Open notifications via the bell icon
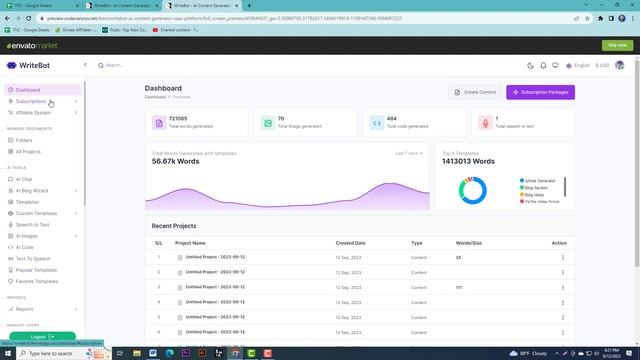640x360 pixels. [x=543, y=65]
